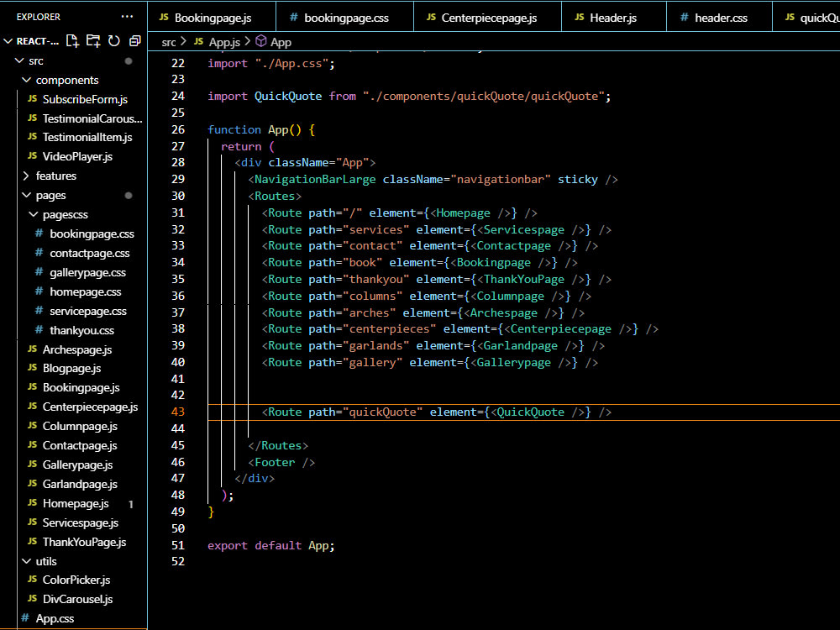This screenshot has height=630, width=840.
Task: Open gallerypage.css in the pagescss folder
Action: tap(87, 273)
